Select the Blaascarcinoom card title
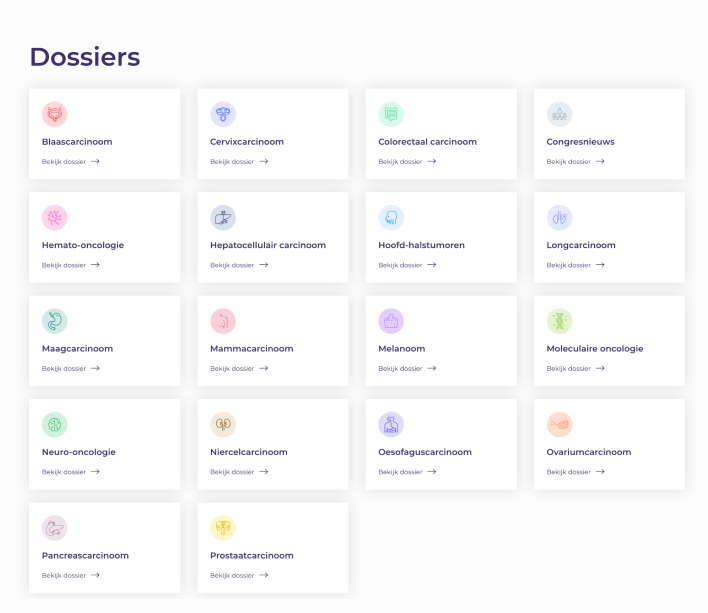This screenshot has width=708, height=613. (77, 142)
